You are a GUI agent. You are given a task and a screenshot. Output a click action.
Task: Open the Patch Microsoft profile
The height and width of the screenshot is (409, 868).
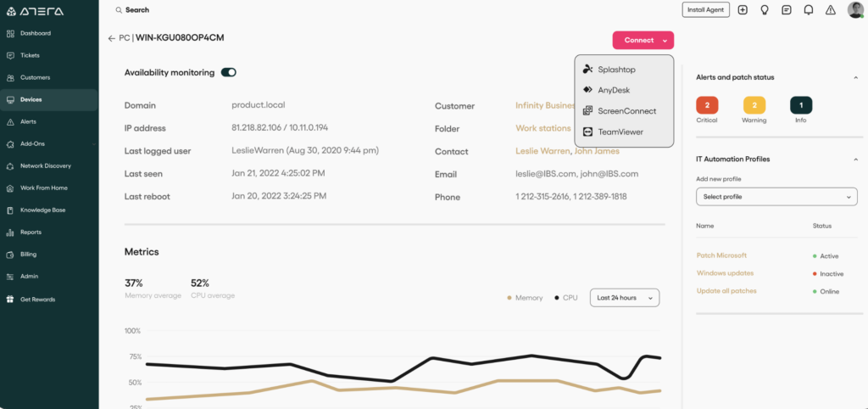(721, 255)
